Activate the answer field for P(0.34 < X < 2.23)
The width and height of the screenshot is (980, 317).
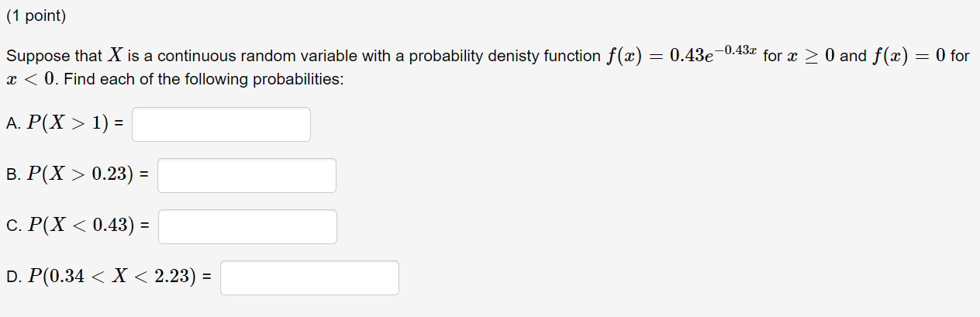tap(309, 277)
